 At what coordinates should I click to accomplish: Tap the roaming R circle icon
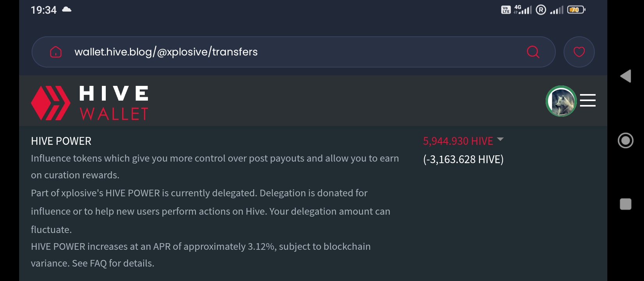pyautogui.click(x=541, y=10)
